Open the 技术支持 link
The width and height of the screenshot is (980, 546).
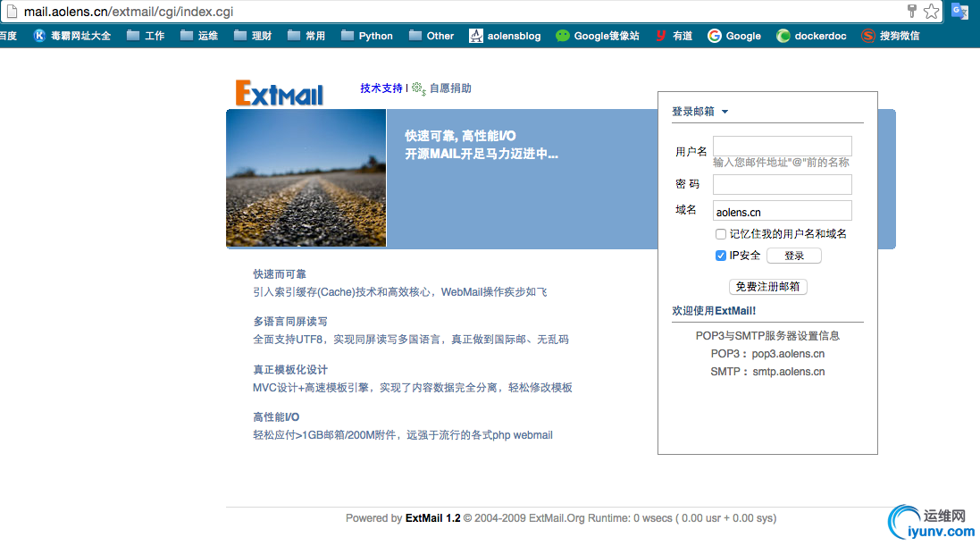pyautogui.click(x=381, y=88)
